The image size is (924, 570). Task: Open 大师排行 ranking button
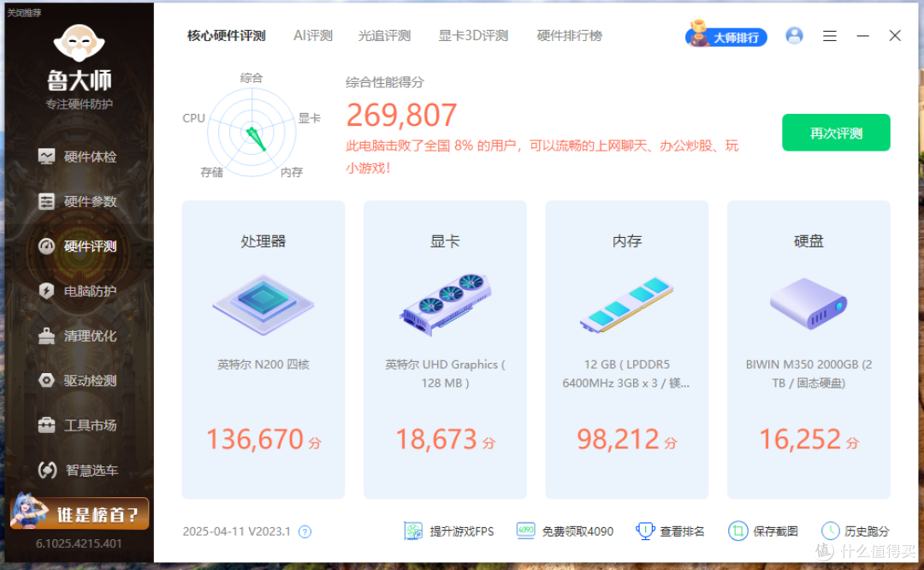pos(726,36)
